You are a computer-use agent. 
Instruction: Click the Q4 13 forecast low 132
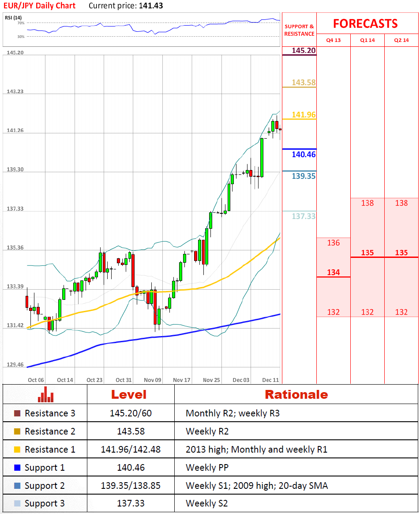[334, 312]
